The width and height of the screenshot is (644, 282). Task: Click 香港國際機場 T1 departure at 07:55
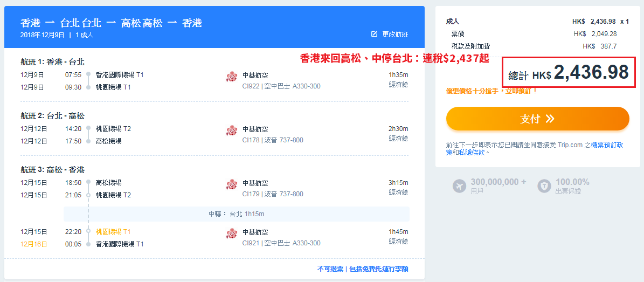[x=120, y=75]
